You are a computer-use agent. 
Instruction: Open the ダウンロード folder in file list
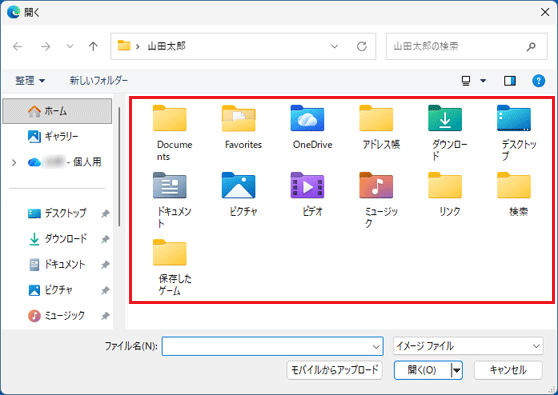(x=445, y=119)
